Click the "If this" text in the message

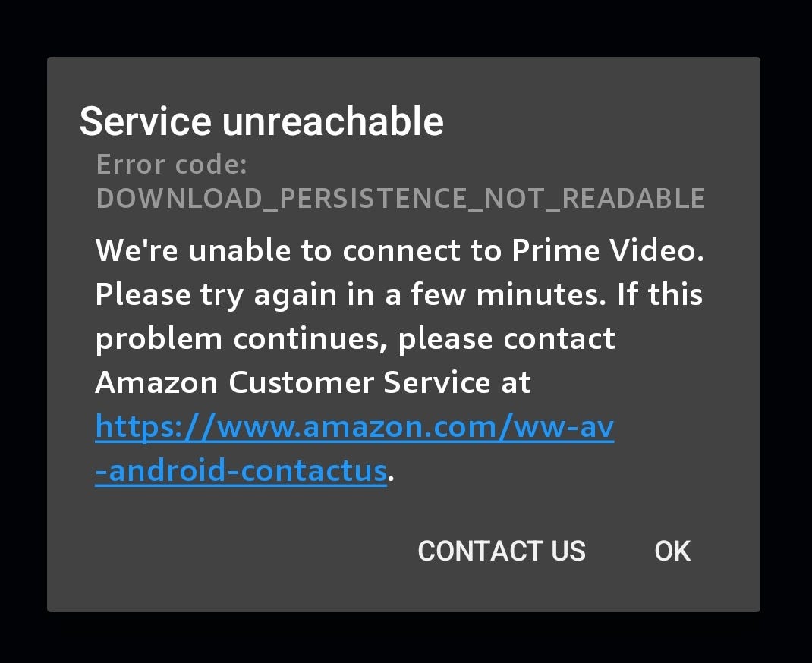(659, 294)
